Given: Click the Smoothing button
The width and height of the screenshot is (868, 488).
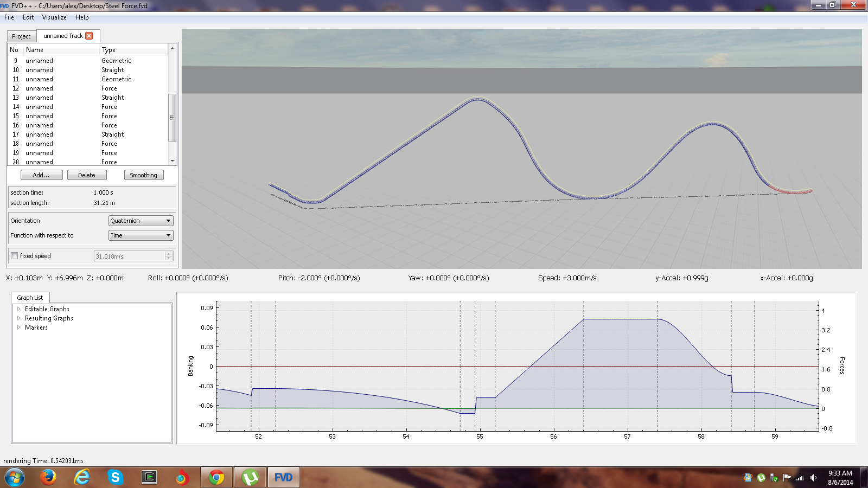Looking at the screenshot, I should coord(144,175).
